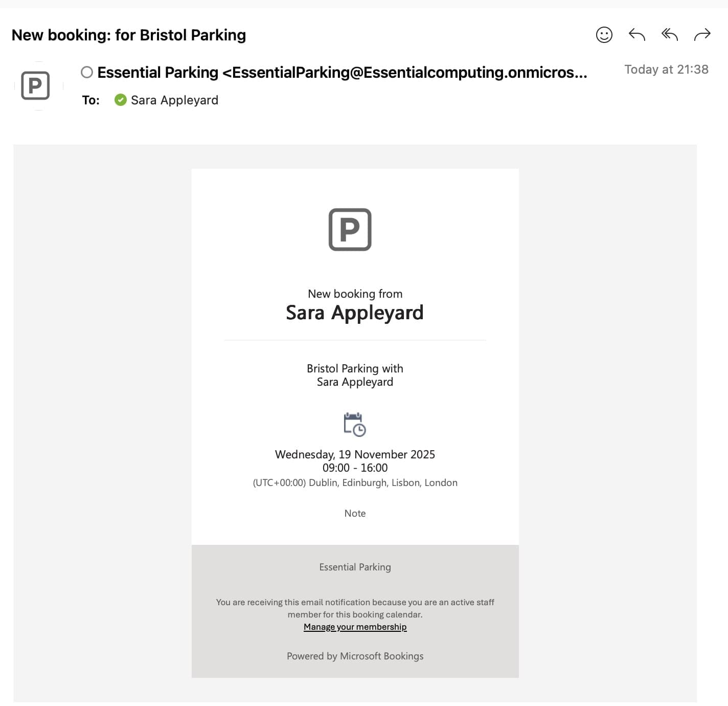Click the green verified tick beside recipient
Viewport: 728px width, 706px height.
(121, 100)
